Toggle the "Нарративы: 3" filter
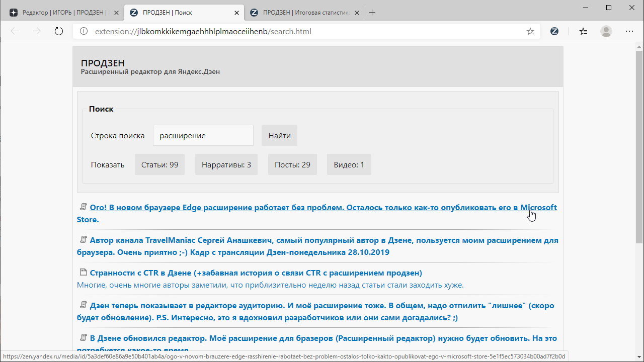The image size is (644, 362). click(x=226, y=164)
